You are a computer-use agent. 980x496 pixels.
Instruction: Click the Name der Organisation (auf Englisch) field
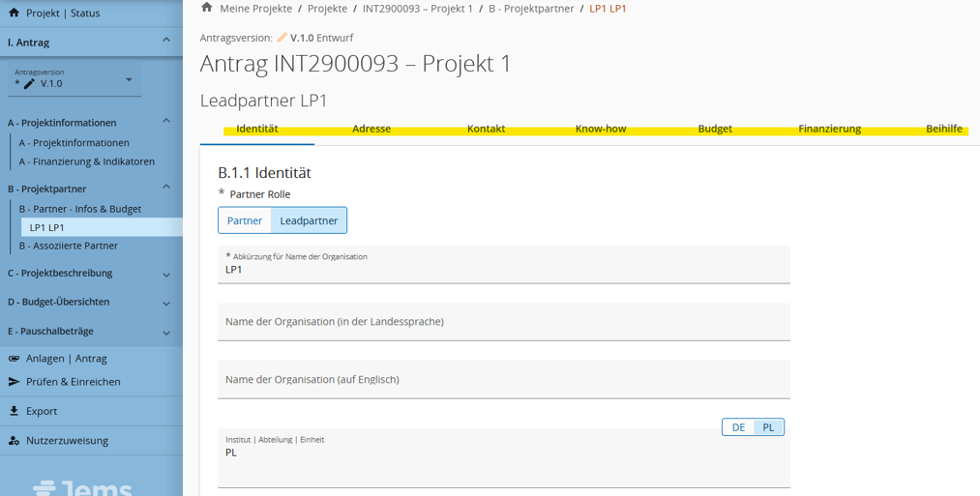[503, 380]
